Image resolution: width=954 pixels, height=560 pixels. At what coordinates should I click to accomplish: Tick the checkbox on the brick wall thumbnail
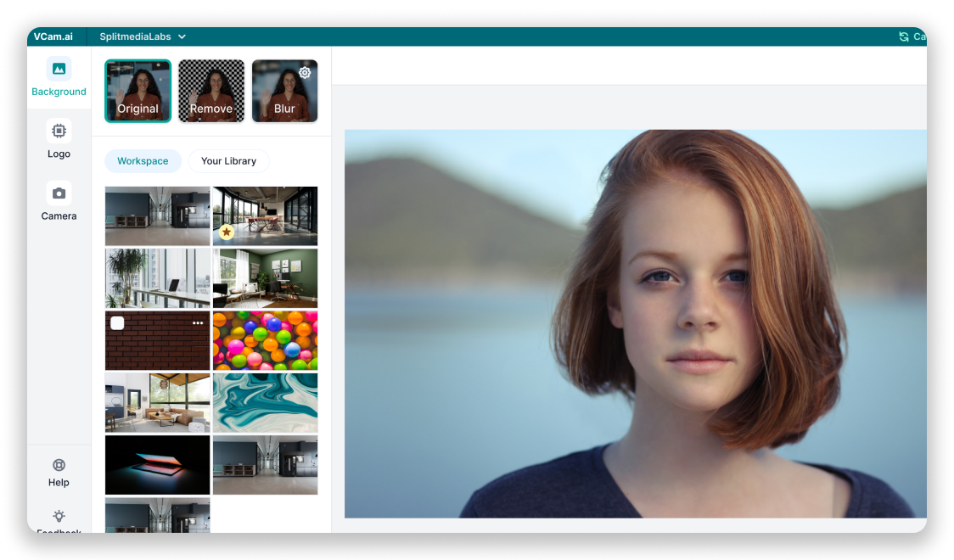pos(117,322)
